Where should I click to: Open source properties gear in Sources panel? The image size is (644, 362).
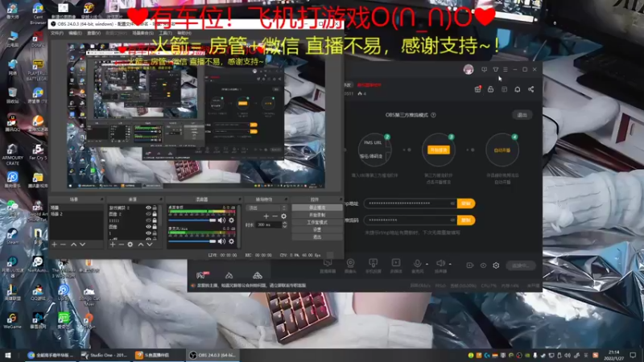[x=130, y=245]
